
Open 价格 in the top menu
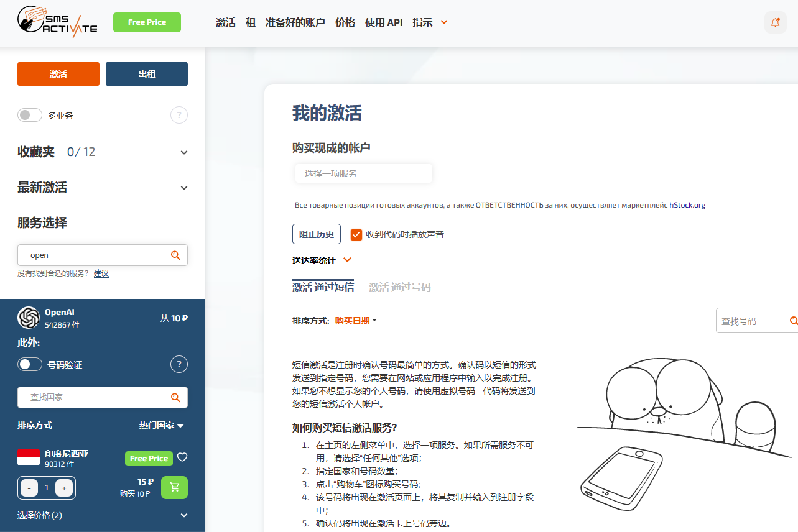pyautogui.click(x=345, y=22)
